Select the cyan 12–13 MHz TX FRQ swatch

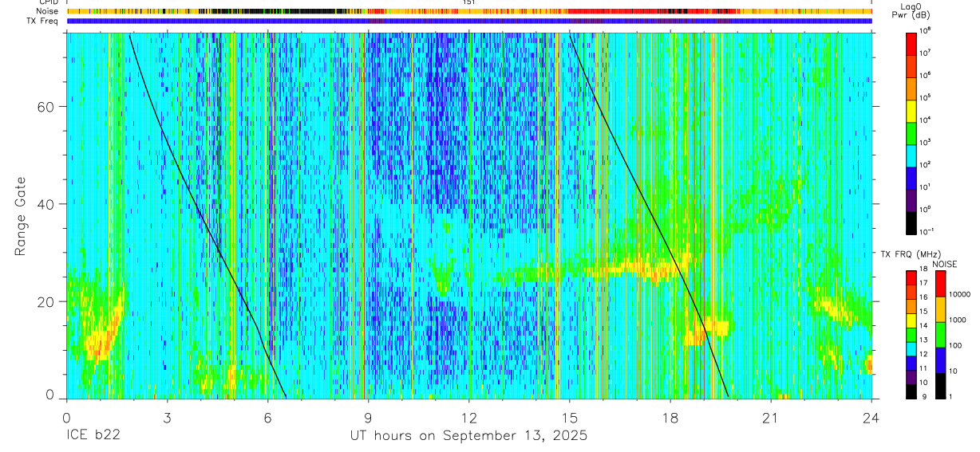tap(911, 349)
